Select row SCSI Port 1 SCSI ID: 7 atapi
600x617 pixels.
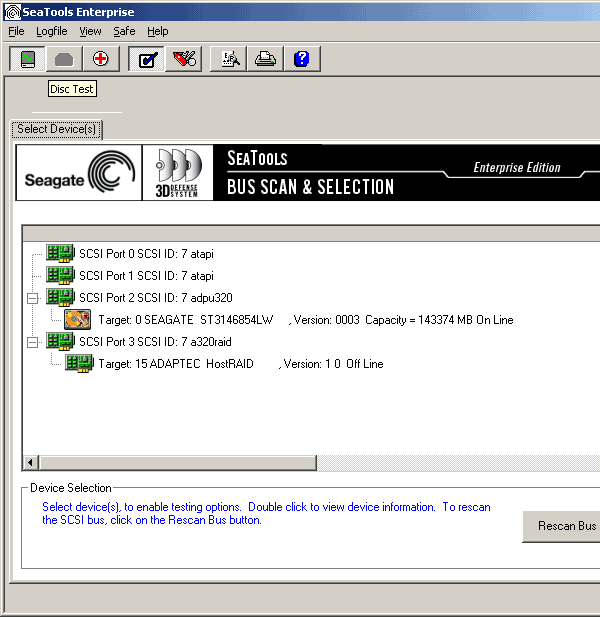click(x=146, y=276)
